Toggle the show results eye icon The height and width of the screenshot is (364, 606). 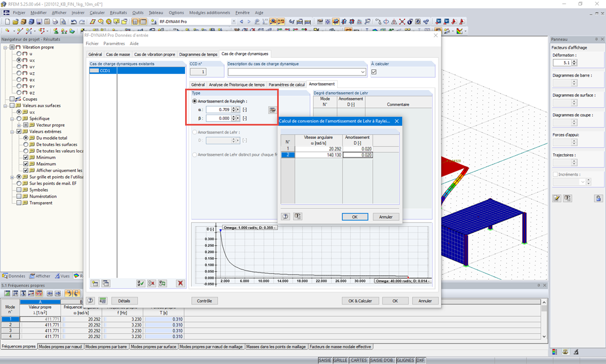click(273, 21)
